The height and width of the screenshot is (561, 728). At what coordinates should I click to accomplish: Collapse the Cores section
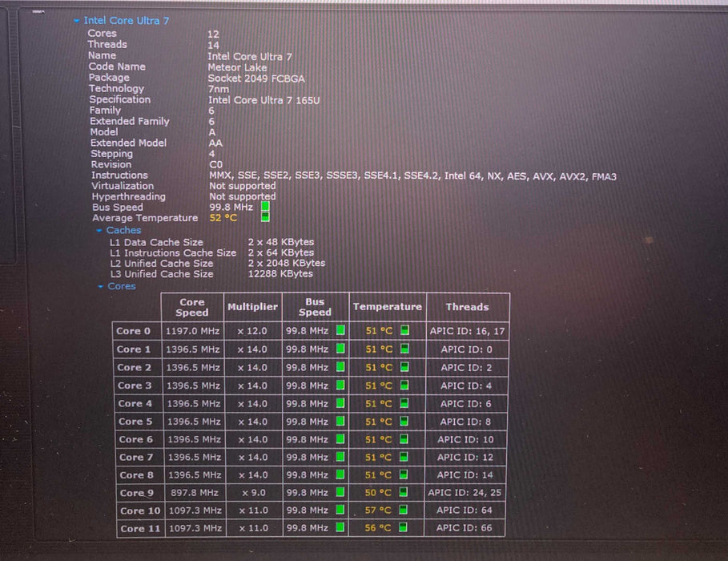tap(100, 286)
